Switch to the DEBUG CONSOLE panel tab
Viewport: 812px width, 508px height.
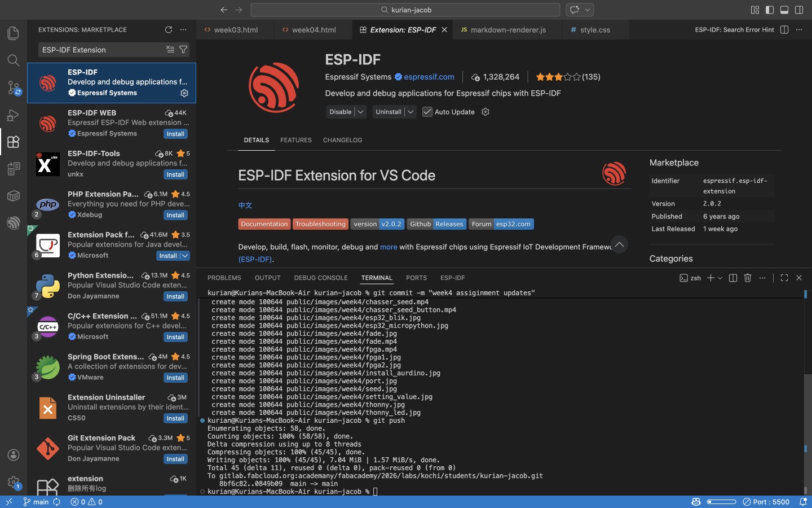321,278
